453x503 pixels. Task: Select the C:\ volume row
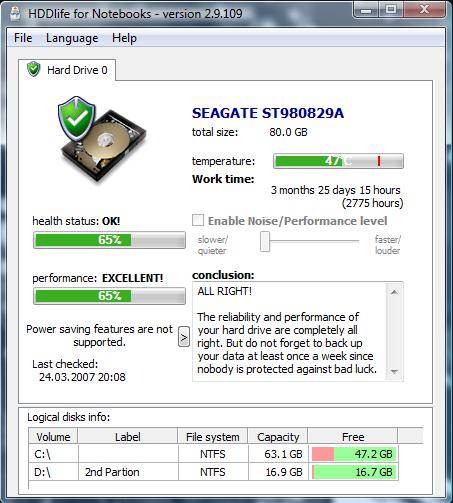pos(213,454)
